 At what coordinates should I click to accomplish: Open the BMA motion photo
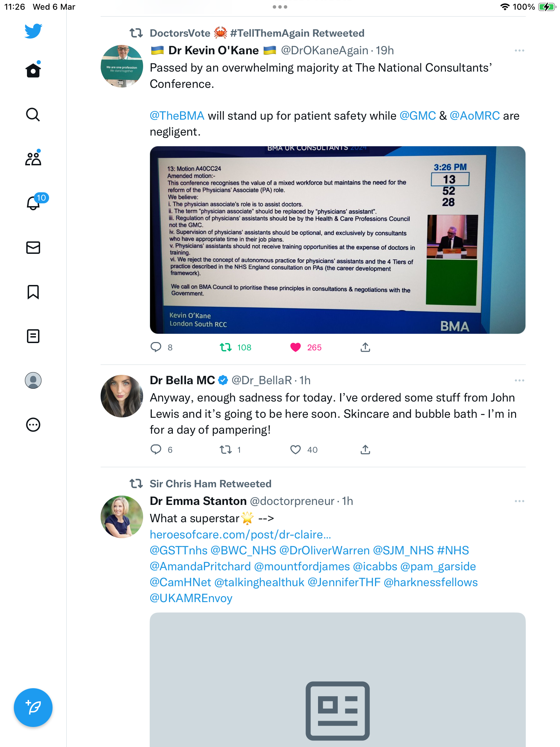coord(337,240)
